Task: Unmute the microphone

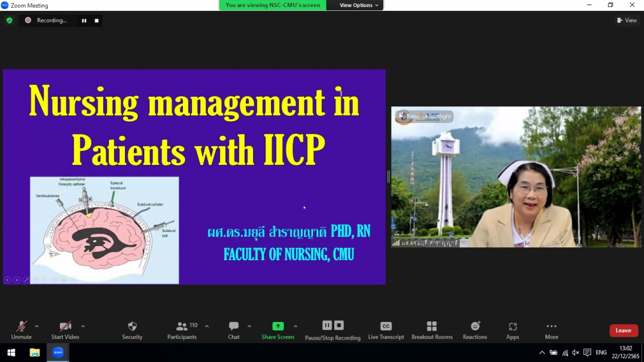Action: click(21, 330)
